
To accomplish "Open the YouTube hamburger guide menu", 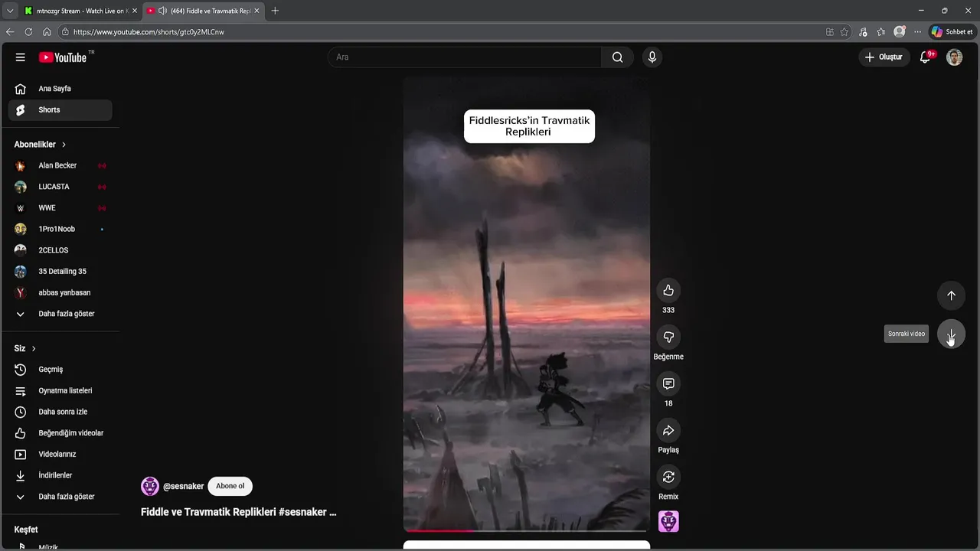I will [21, 57].
